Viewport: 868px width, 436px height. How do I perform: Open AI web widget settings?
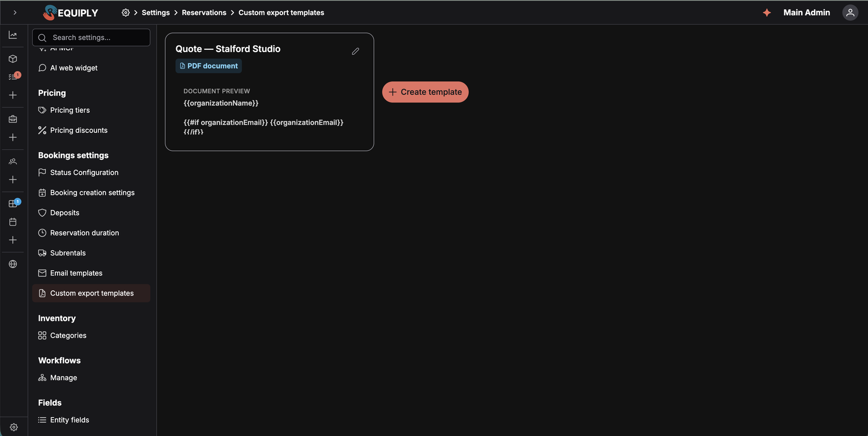click(91, 68)
